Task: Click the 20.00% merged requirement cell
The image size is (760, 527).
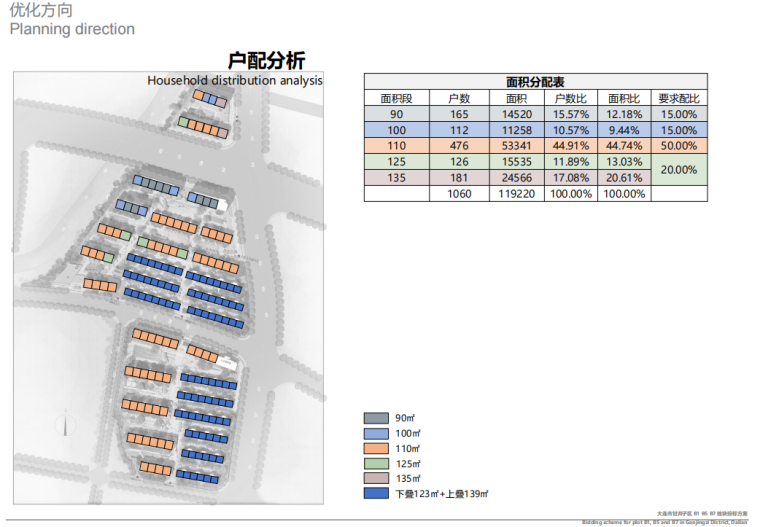Action: pyautogui.click(x=679, y=170)
